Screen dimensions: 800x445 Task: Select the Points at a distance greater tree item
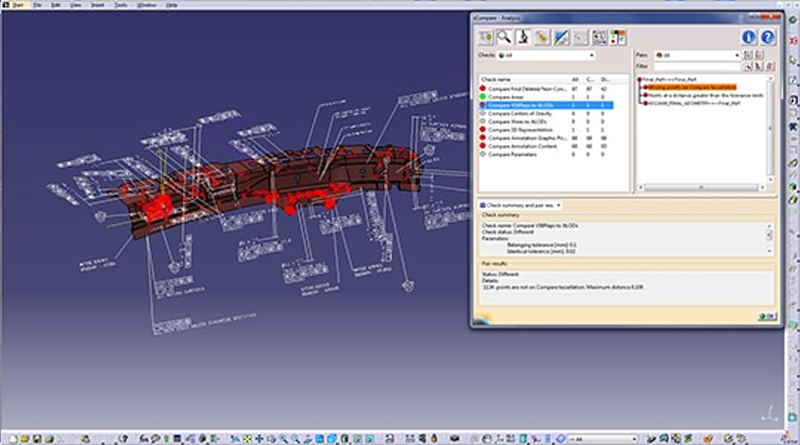[706, 95]
